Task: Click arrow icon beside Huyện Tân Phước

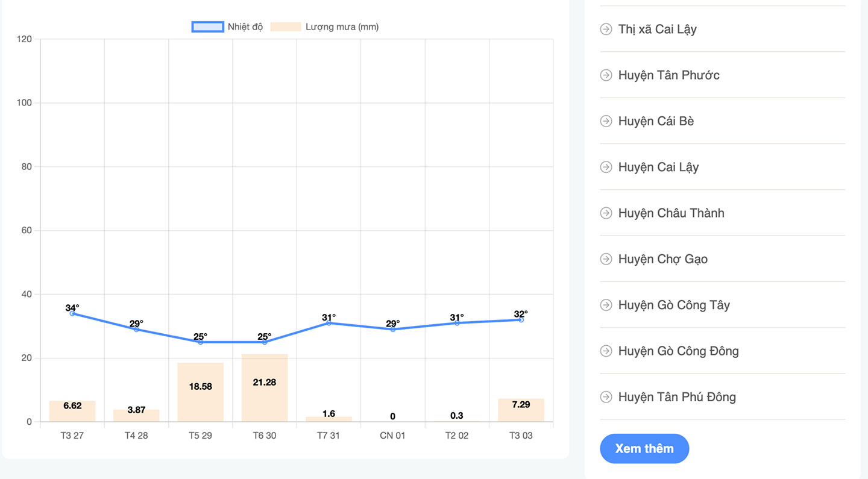Action: tap(606, 75)
